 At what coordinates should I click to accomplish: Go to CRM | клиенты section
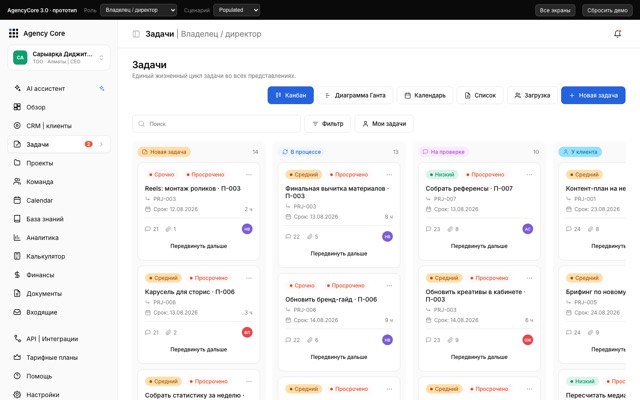point(59,126)
